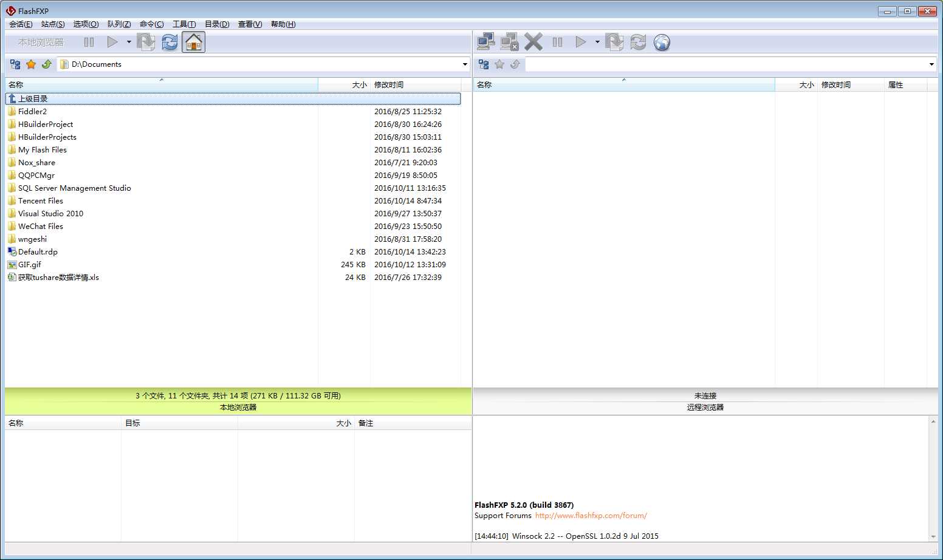Select the HBuilderProjects folder
The width and height of the screenshot is (943, 560).
tap(233, 137)
